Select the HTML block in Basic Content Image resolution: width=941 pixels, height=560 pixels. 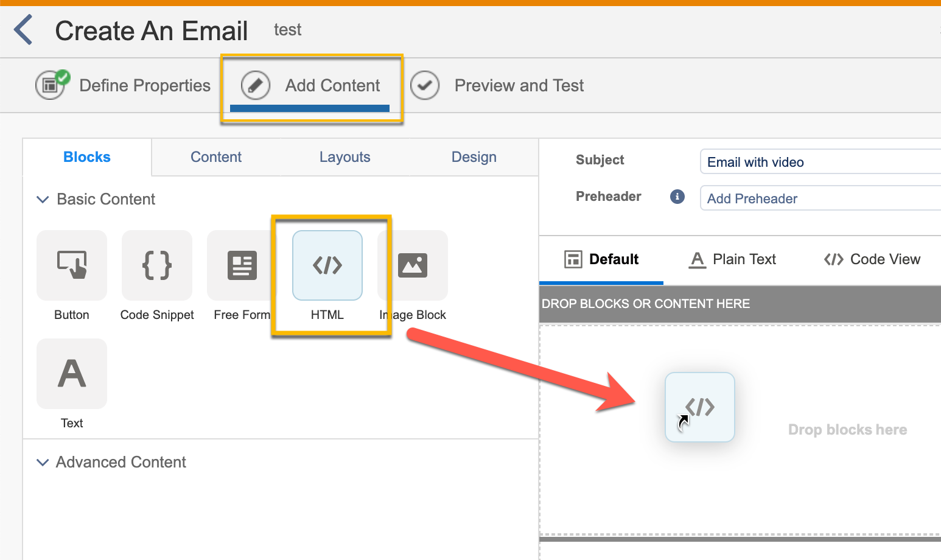point(327,265)
